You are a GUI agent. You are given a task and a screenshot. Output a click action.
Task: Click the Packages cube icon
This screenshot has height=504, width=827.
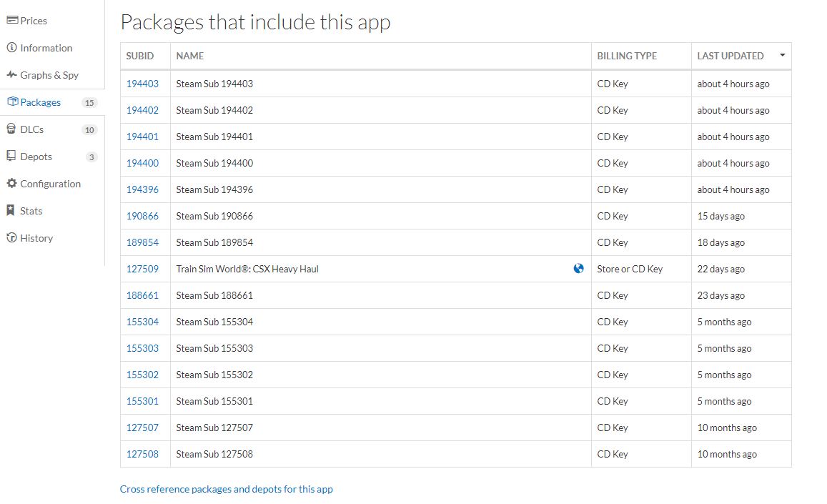12,102
